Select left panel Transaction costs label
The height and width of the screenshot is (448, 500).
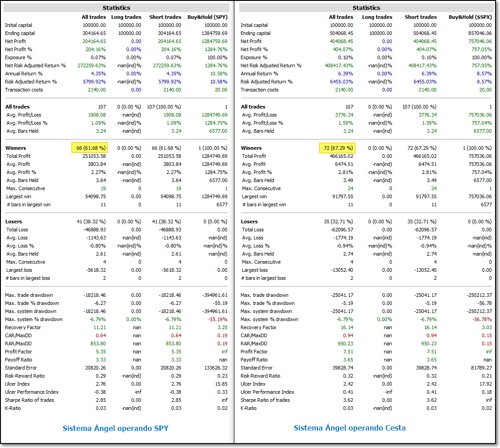pos(24,90)
